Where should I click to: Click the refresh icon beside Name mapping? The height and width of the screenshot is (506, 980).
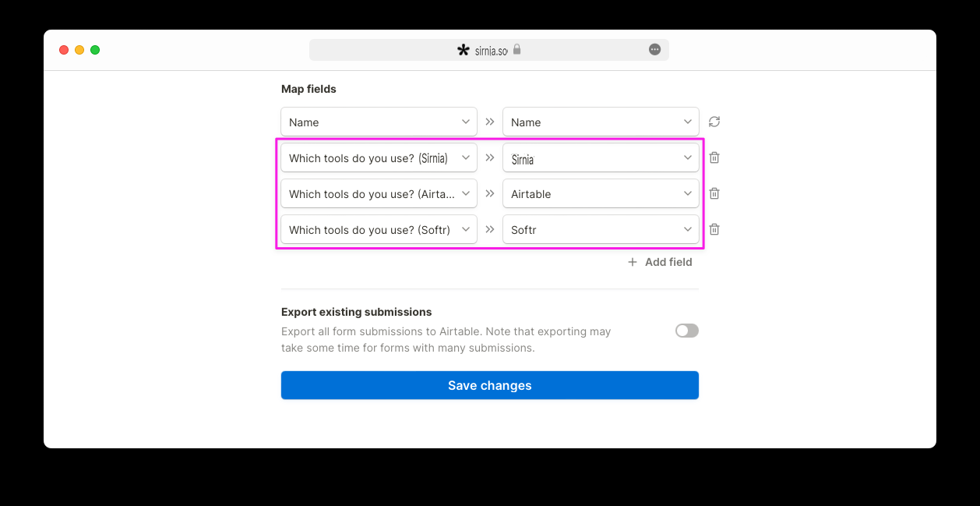pyautogui.click(x=714, y=122)
